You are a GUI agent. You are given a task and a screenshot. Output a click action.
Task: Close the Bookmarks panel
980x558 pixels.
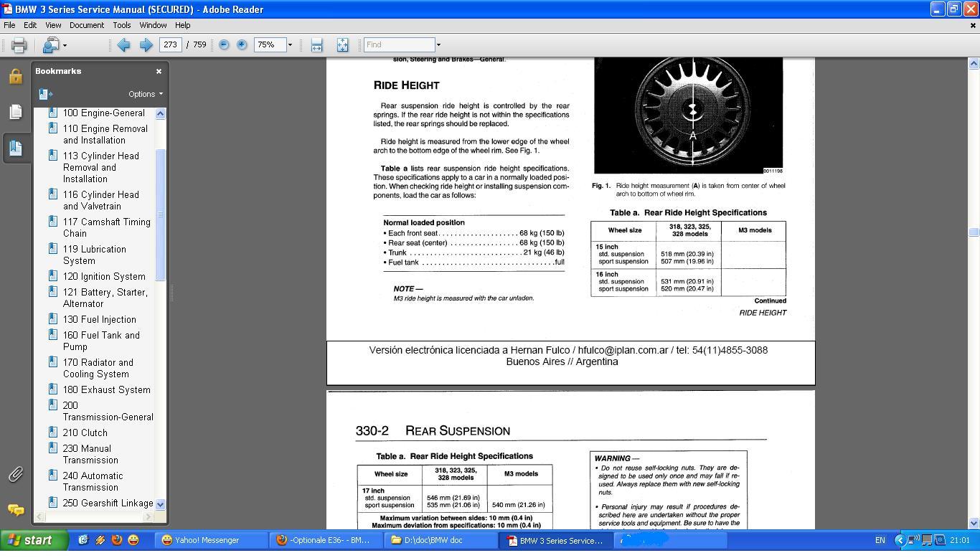click(159, 71)
